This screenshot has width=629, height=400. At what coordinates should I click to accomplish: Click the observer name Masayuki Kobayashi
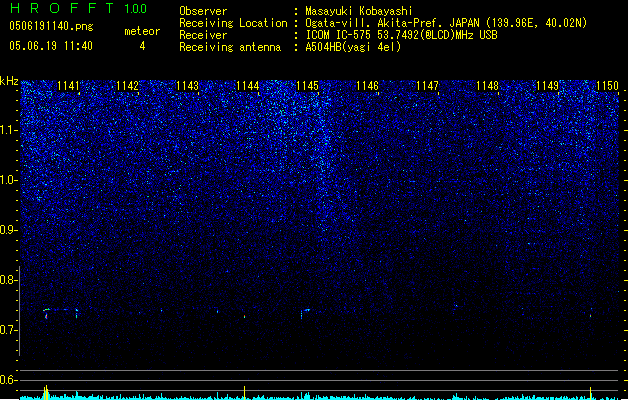coord(359,11)
